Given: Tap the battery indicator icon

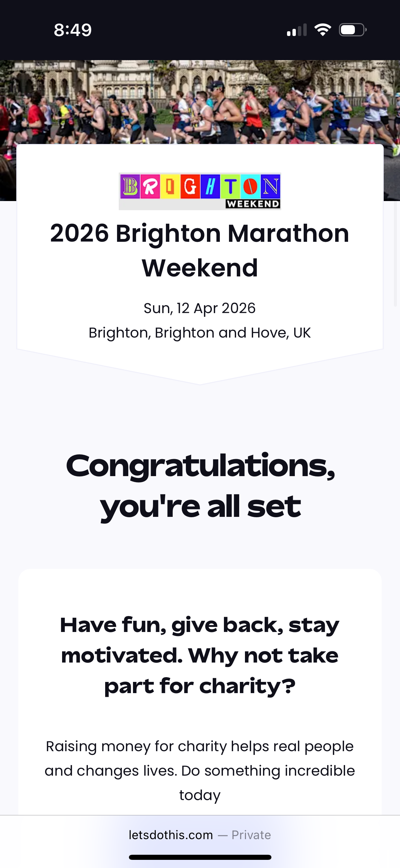Looking at the screenshot, I should pyautogui.click(x=353, y=30).
